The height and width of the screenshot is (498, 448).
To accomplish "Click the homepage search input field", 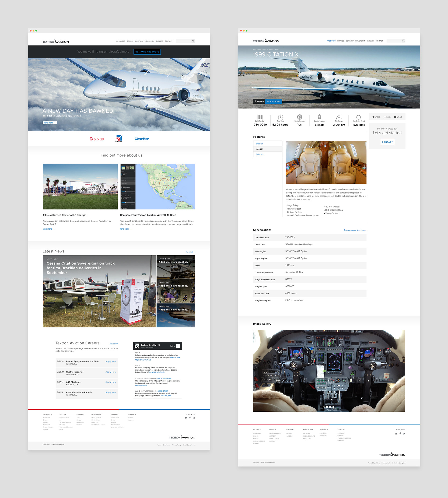I will 184,41.
